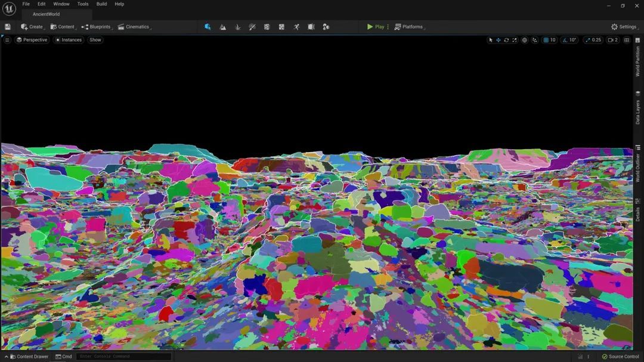Save the current level with disk icon
The height and width of the screenshot is (362, 644).
[8, 27]
